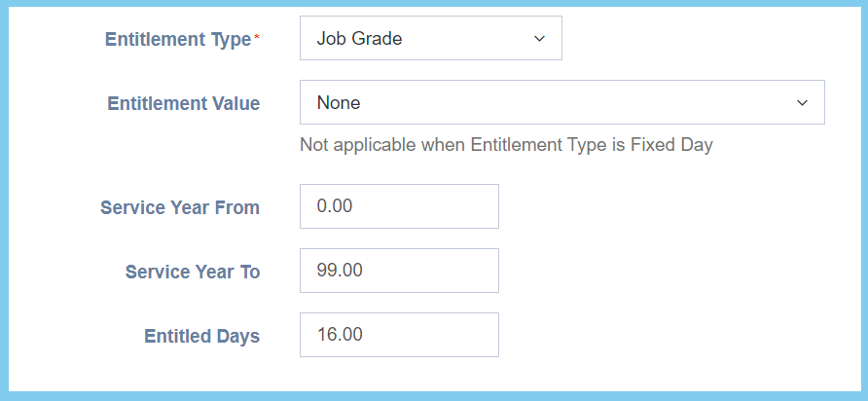Click the red required asterisk
The image size is (868, 401).
coord(257,38)
